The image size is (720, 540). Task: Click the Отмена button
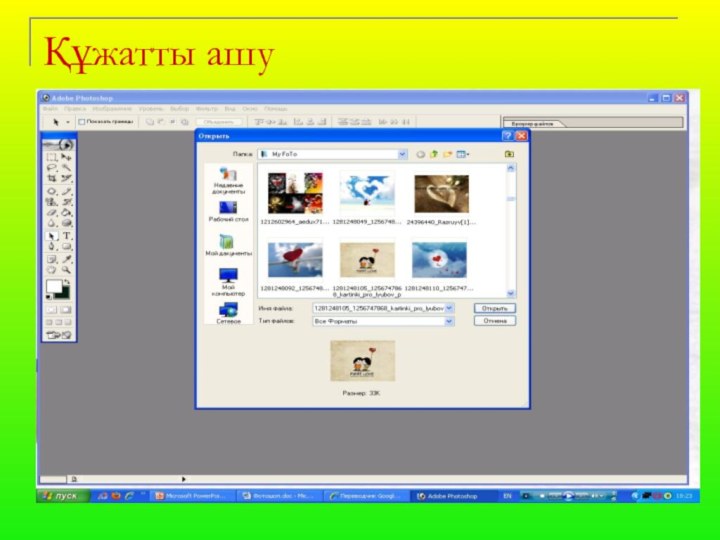coord(494,321)
